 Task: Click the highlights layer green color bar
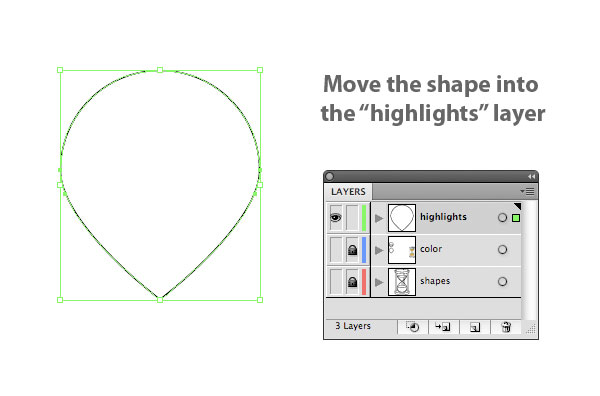[364, 218]
